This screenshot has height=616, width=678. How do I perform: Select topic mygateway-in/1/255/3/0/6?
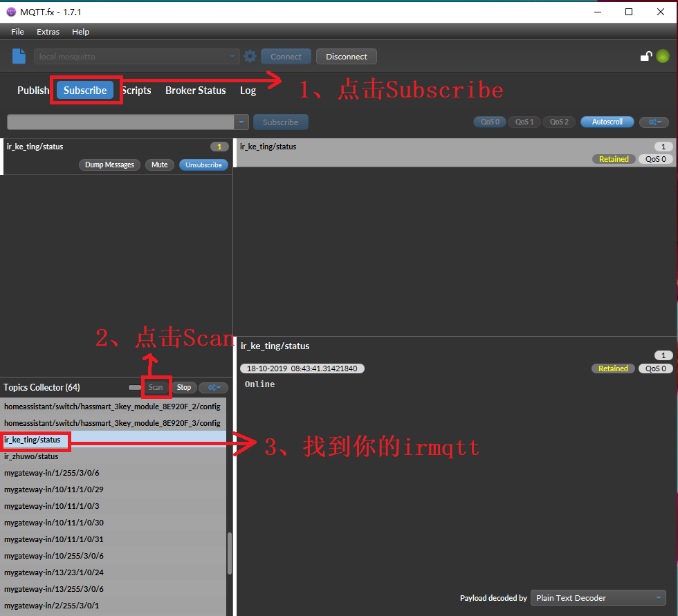pyautogui.click(x=113, y=473)
